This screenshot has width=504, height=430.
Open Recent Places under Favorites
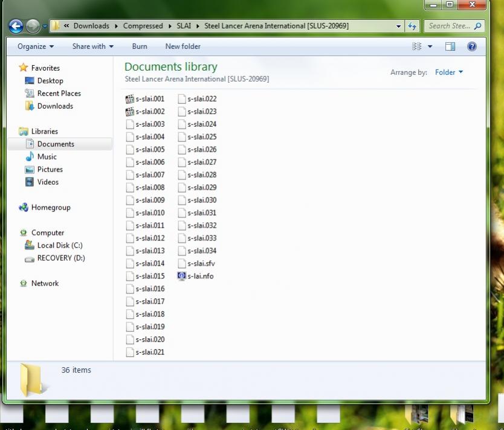(53, 94)
